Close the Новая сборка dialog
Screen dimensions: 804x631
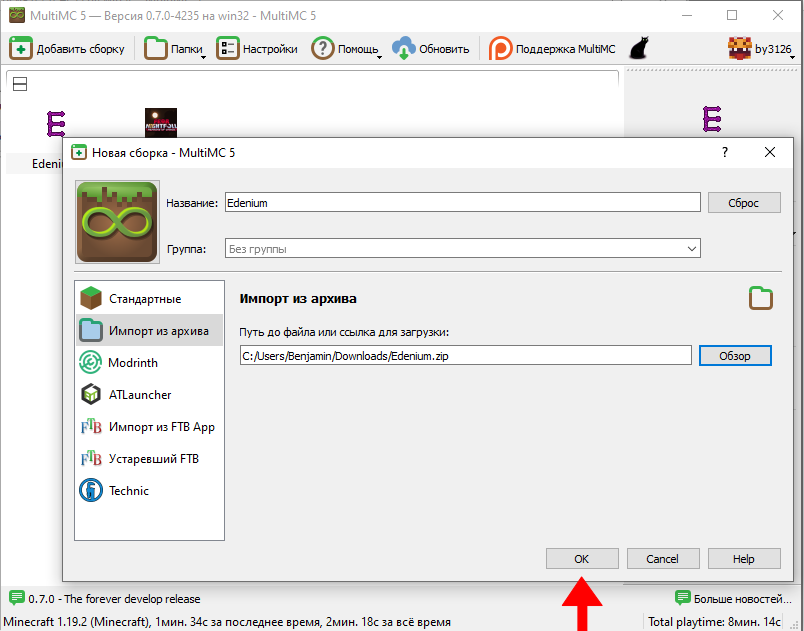pyautogui.click(x=770, y=152)
